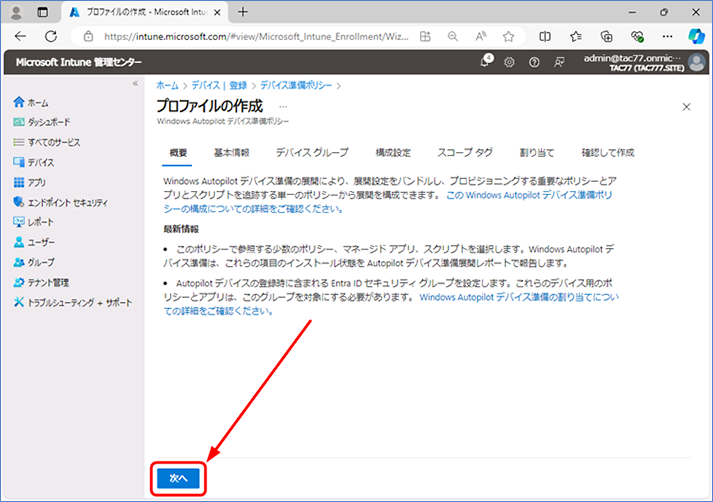Click the デバイス | 登録 breadcrumb link

[219, 85]
